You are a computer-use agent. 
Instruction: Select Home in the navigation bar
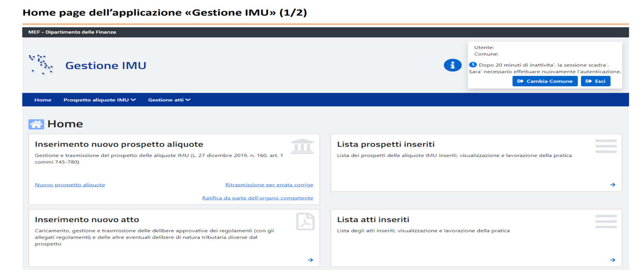click(43, 100)
